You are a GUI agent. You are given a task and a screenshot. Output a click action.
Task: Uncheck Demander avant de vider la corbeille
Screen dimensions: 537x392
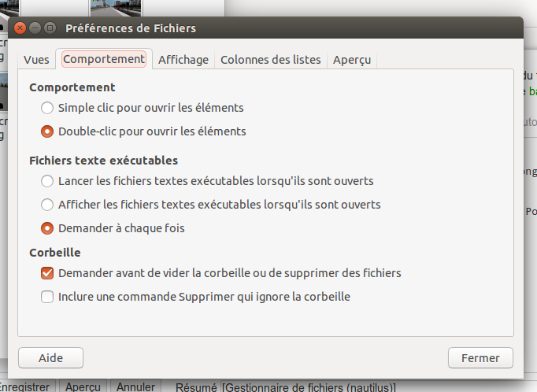coord(48,273)
